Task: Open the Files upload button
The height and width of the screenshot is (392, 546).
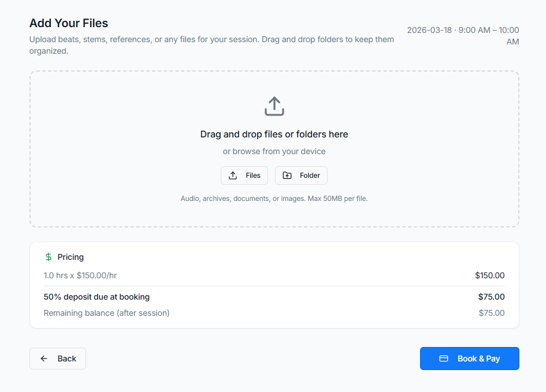Action: 244,176
